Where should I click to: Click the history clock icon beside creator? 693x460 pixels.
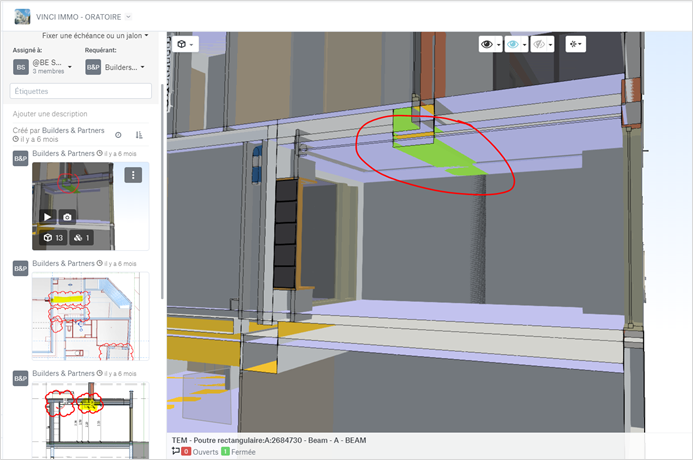pos(118,135)
